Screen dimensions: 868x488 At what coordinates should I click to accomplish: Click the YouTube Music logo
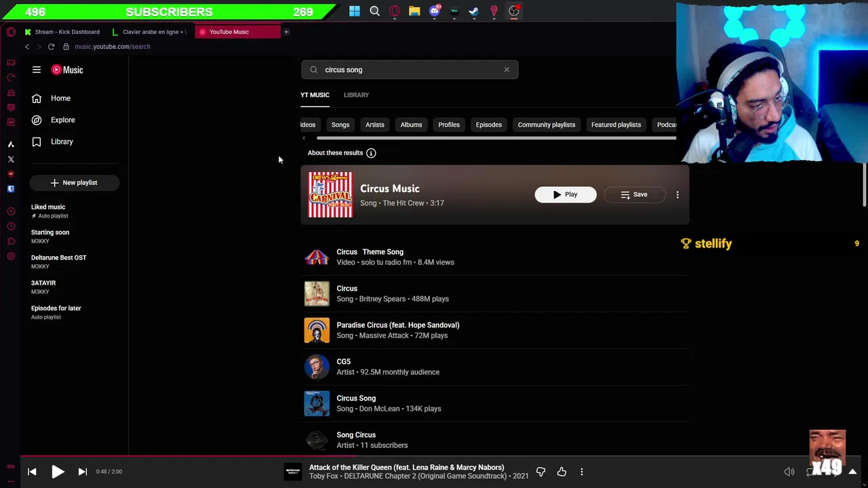point(67,70)
